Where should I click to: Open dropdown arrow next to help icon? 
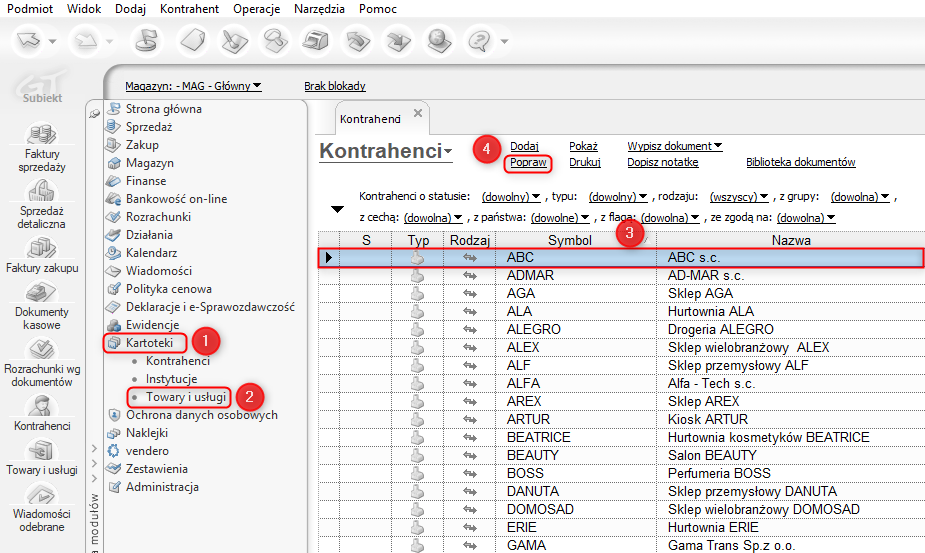[x=504, y=41]
